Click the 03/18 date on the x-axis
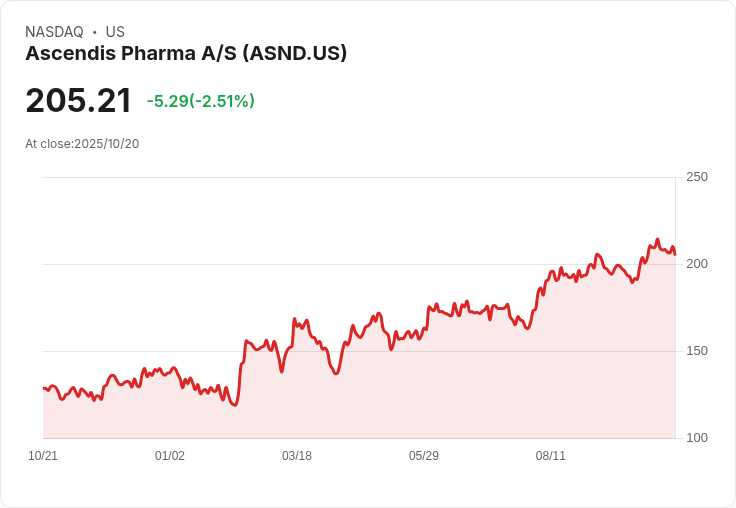Image resolution: width=736 pixels, height=508 pixels. (297, 456)
